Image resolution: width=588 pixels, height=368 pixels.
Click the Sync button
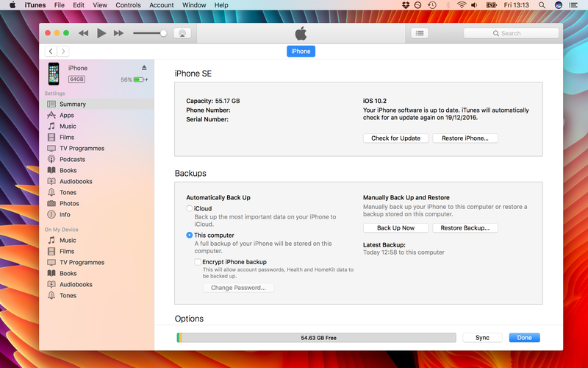tap(482, 338)
